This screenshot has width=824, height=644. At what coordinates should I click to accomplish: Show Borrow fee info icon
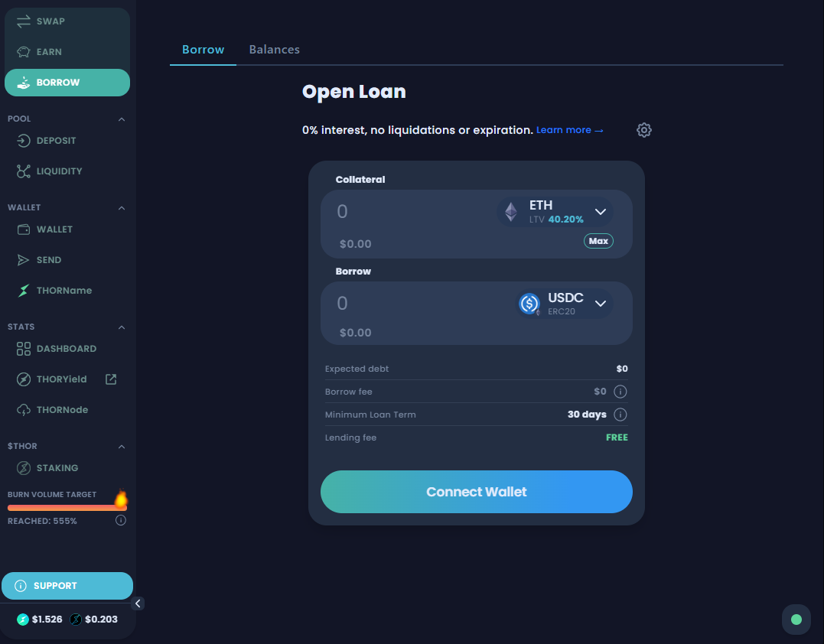pyautogui.click(x=620, y=392)
